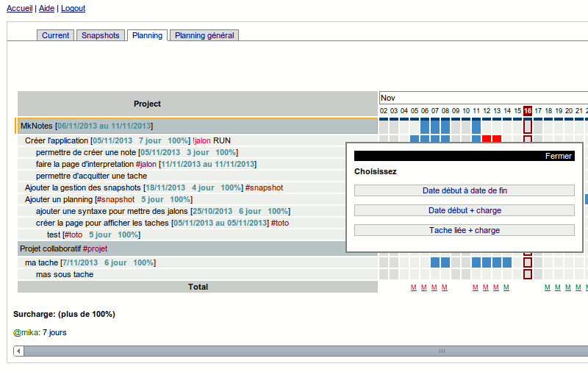Screen dimensions: 588x372
Task: Select the Projet collaboratif row
Action: (182, 248)
